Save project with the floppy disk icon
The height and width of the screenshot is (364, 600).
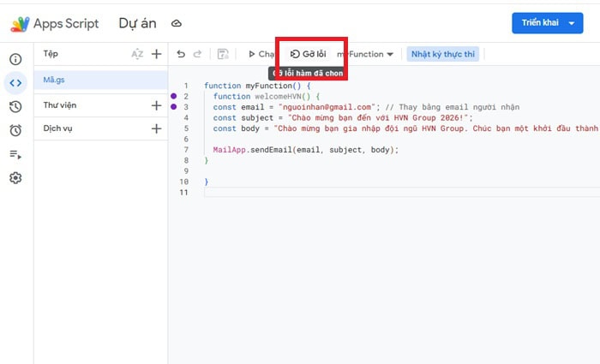point(223,54)
